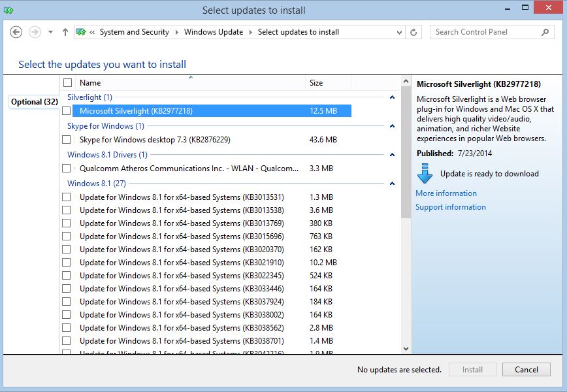Check the KB3015696 update checkbox
Screen dimensions: 567x392
[x=67, y=236]
